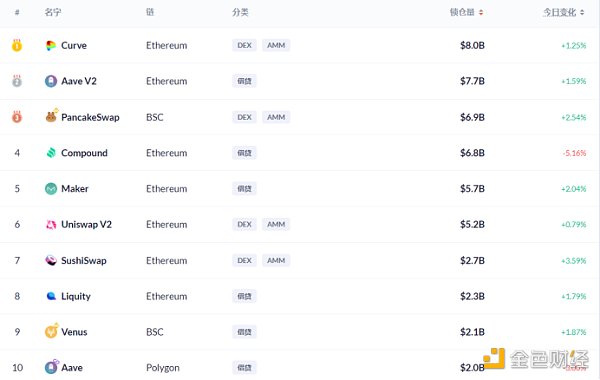Viewport: 600px width, 380px height.
Task: Open the Venus orange logo icon
Action: click(51, 331)
